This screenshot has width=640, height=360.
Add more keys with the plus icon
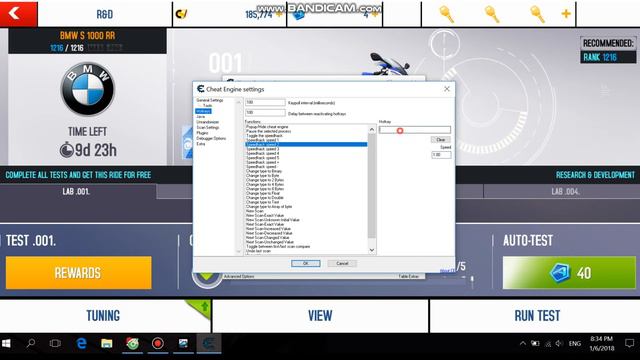[566, 14]
